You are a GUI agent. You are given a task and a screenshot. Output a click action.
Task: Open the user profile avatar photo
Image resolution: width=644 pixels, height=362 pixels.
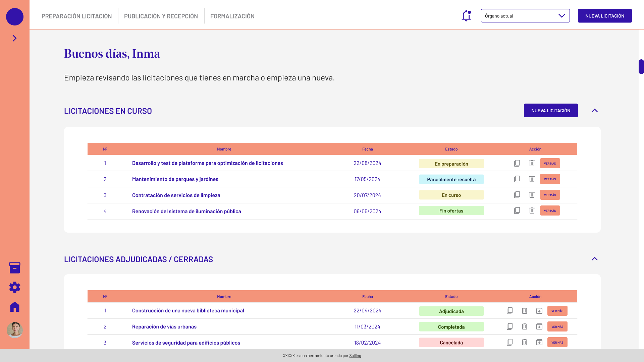15,330
